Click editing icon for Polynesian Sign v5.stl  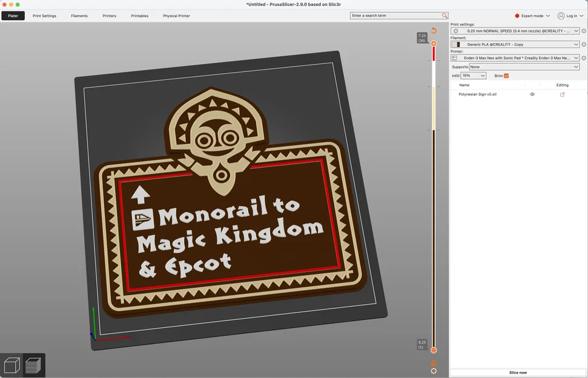[562, 94]
